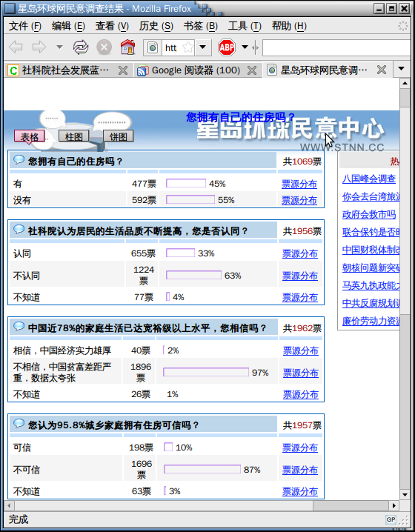Click the 表格 view button

pos(30,137)
